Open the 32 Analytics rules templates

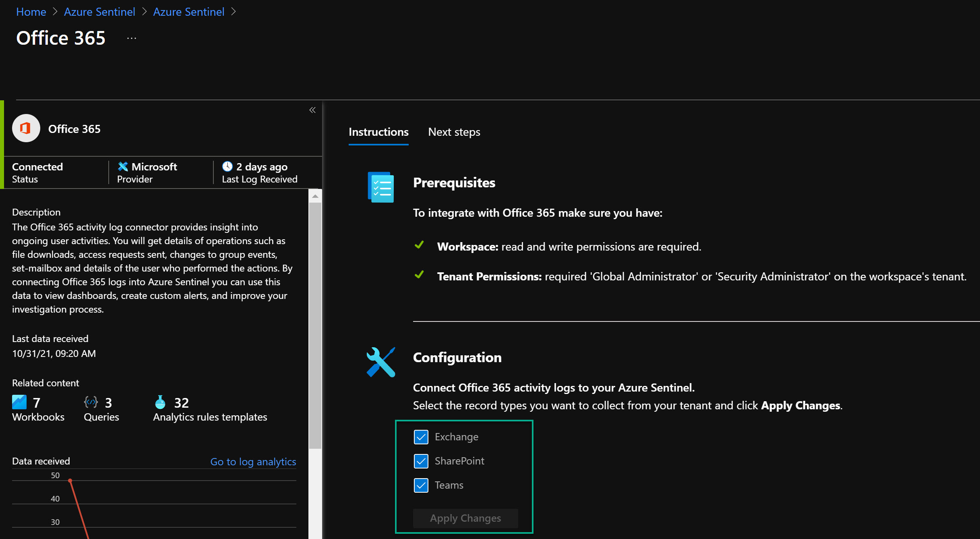(210, 409)
